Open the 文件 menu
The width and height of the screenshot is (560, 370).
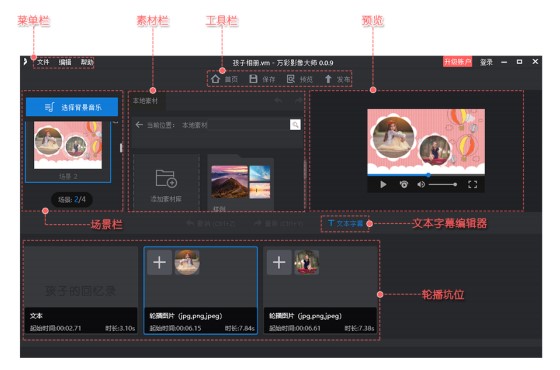coord(43,62)
